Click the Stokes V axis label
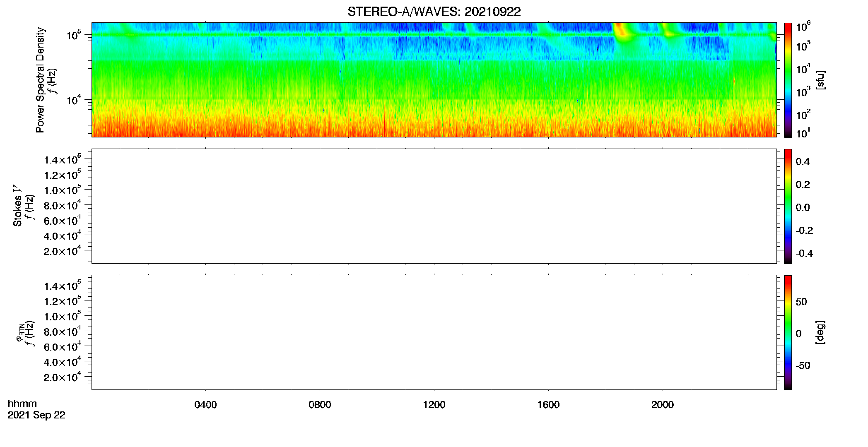 [17, 206]
